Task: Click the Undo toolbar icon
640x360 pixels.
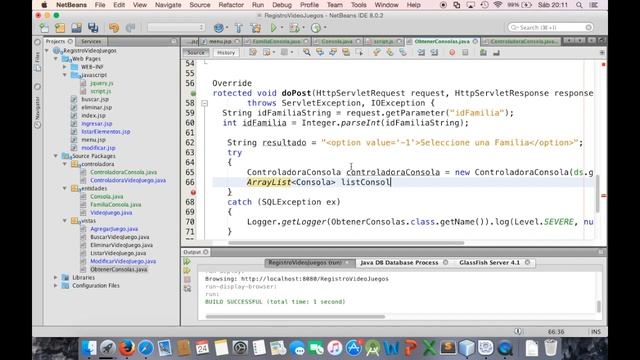Action: click(x=114, y=28)
